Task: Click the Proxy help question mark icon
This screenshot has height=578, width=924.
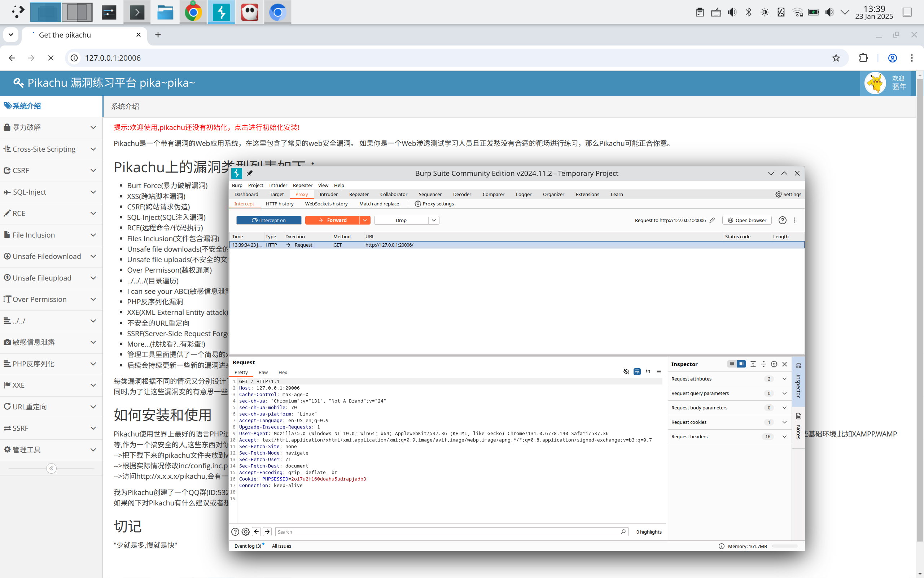Action: click(782, 220)
